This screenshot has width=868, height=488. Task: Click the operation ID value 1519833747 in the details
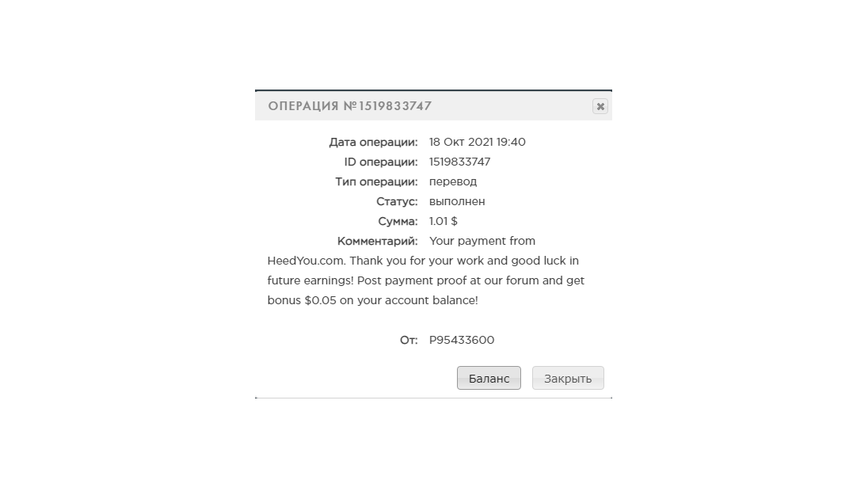click(459, 162)
